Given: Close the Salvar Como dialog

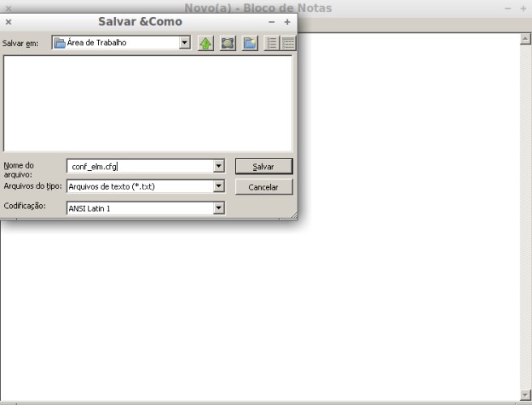Looking at the screenshot, I should pyautogui.click(x=8, y=22).
